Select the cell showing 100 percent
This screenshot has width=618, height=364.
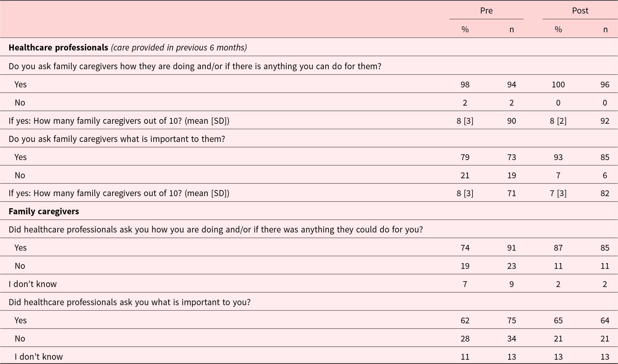(x=558, y=85)
